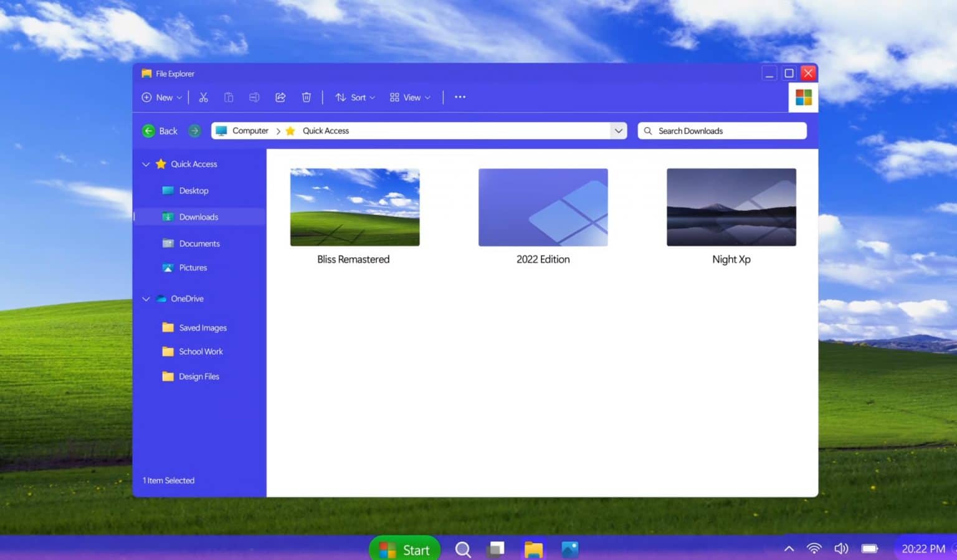The height and width of the screenshot is (560, 957).
Task: Open the Share icon in the toolbar
Action: 280,97
